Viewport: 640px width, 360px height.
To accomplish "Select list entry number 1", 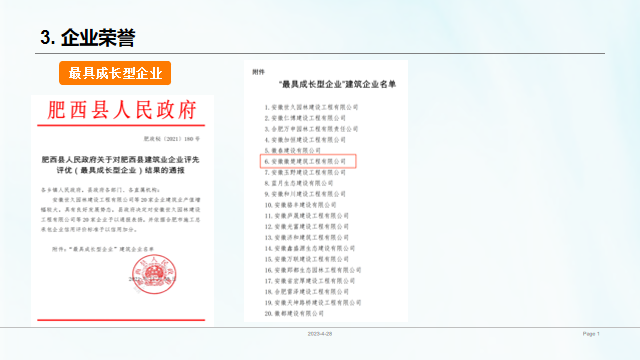I will [x=311, y=107].
